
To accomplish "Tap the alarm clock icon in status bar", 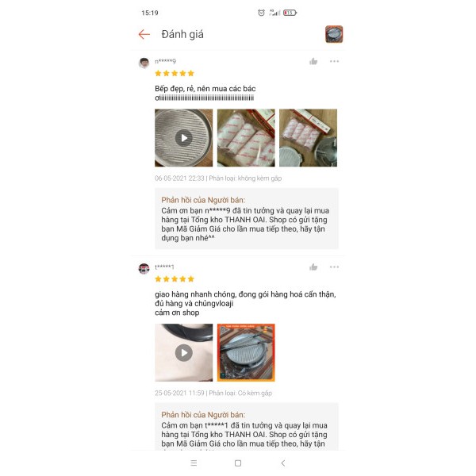I will pos(261,13).
